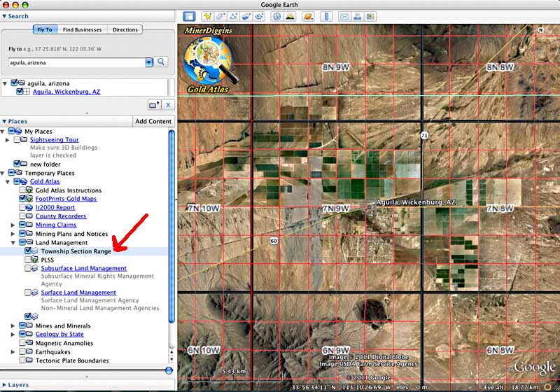Expand the Mining Claims folder

(13, 225)
